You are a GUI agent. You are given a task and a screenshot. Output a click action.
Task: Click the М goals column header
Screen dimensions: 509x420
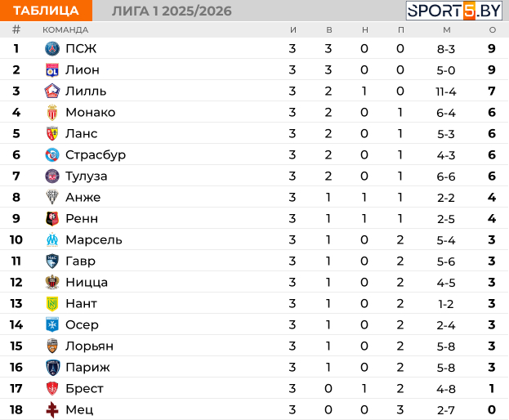(x=447, y=30)
